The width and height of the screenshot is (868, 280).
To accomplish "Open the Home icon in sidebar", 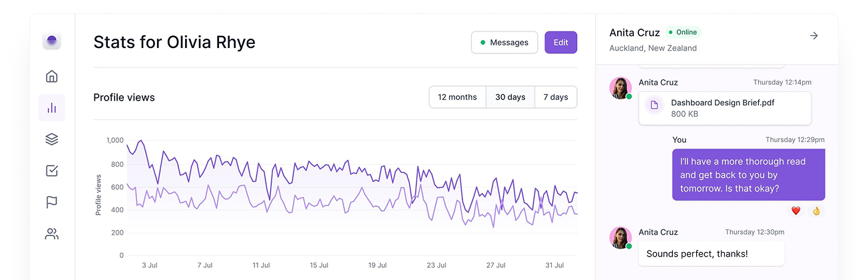I will pyautogui.click(x=52, y=76).
